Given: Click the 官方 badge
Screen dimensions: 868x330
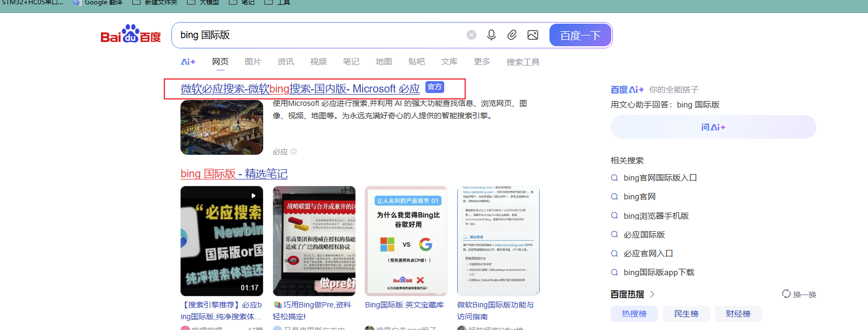Looking at the screenshot, I should pos(435,87).
